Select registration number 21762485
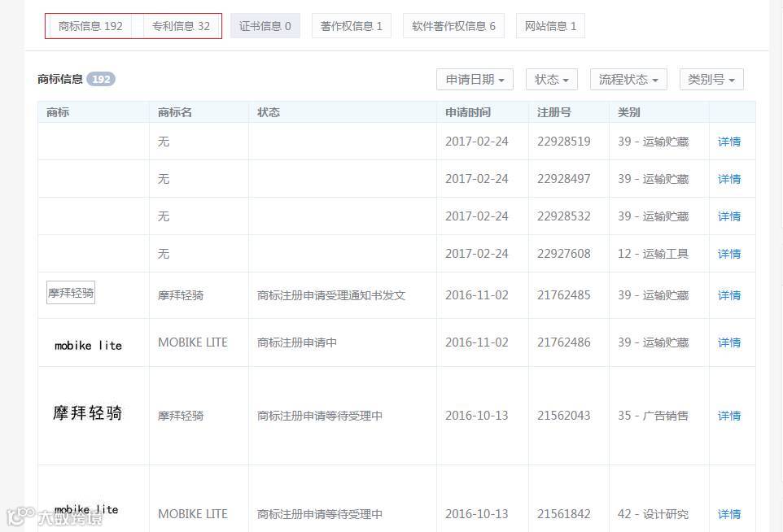The width and height of the screenshot is (783, 532). point(564,295)
